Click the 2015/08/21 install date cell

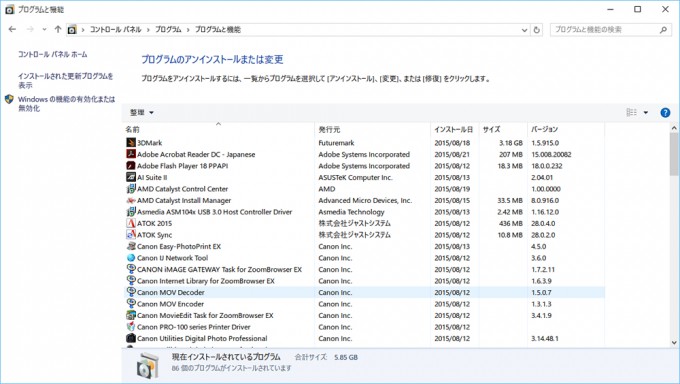452,154
